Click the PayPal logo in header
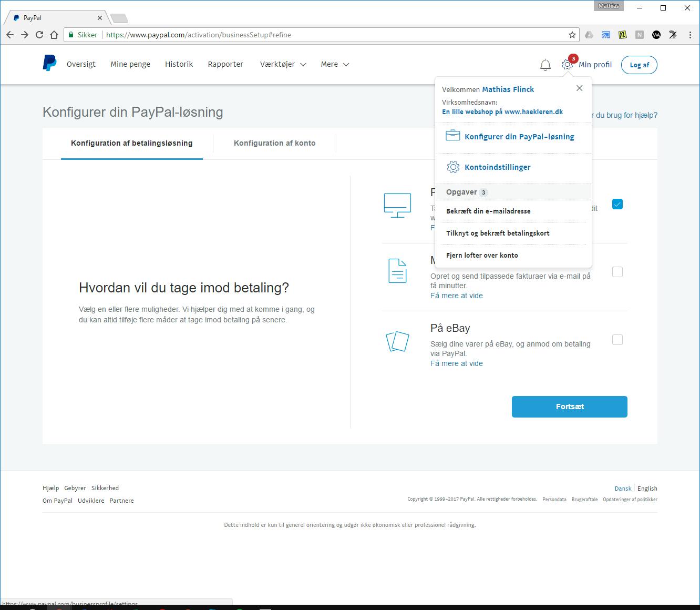This screenshot has width=700, height=610. 49,63
